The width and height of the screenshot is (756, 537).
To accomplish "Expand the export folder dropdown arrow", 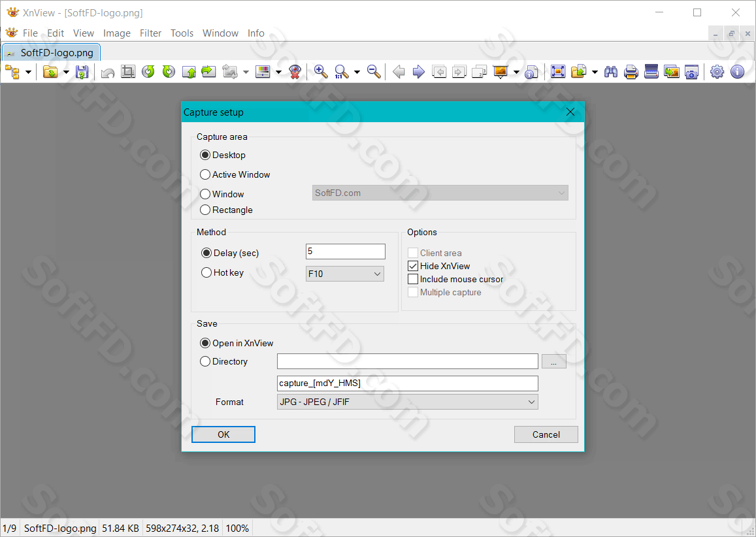I will pyautogui.click(x=595, y=73).
